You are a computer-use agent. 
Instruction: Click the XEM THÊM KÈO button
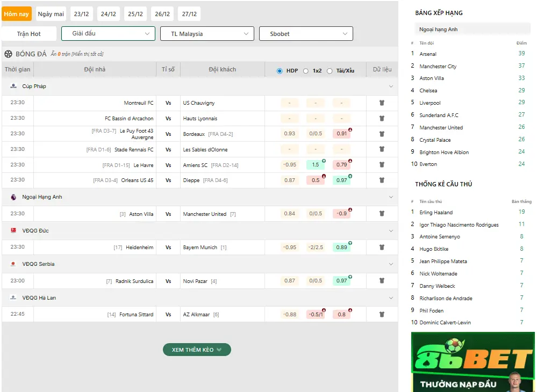click(197, 350)
